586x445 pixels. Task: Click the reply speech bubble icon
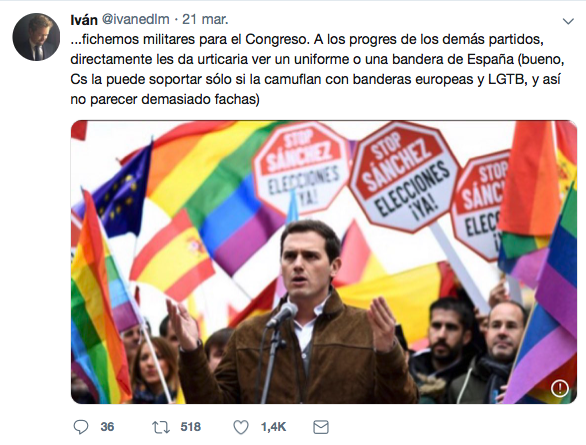(81, 427)
